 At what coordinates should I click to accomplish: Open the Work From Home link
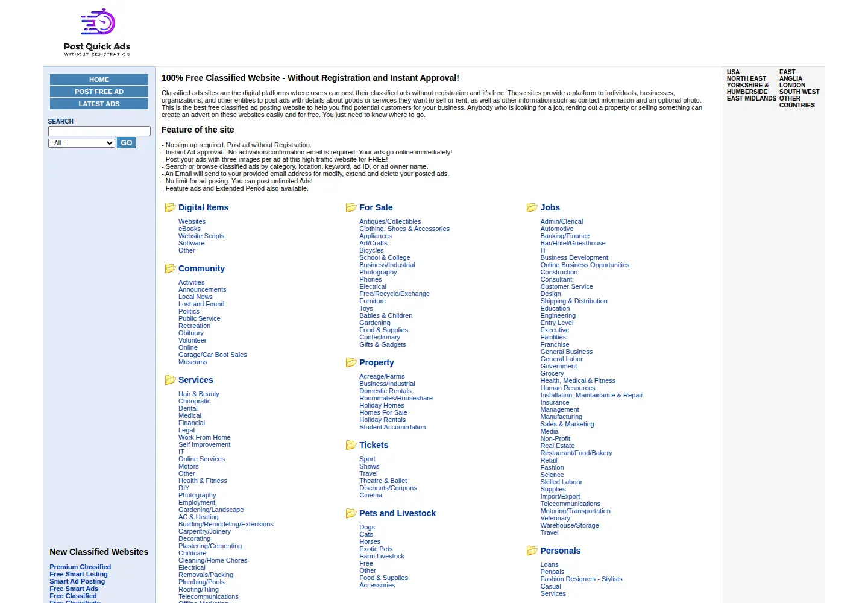point(204,437)
